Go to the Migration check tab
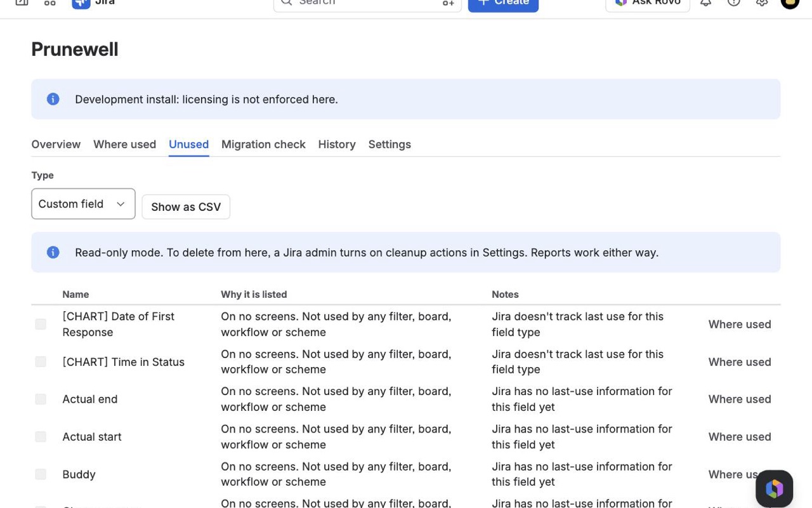812x508 pixels. coord(263,144)
